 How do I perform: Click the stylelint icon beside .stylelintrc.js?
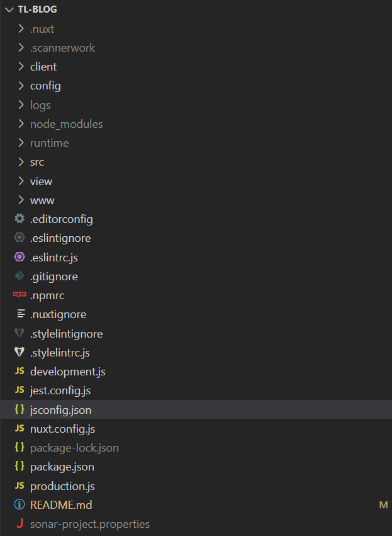click(x=20, y=352)
